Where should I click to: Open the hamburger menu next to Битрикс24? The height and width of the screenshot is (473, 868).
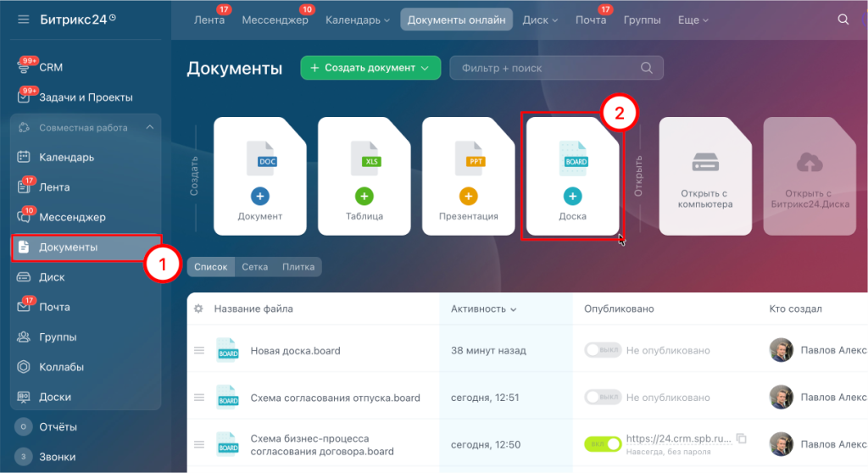click(x=23, y=19)
